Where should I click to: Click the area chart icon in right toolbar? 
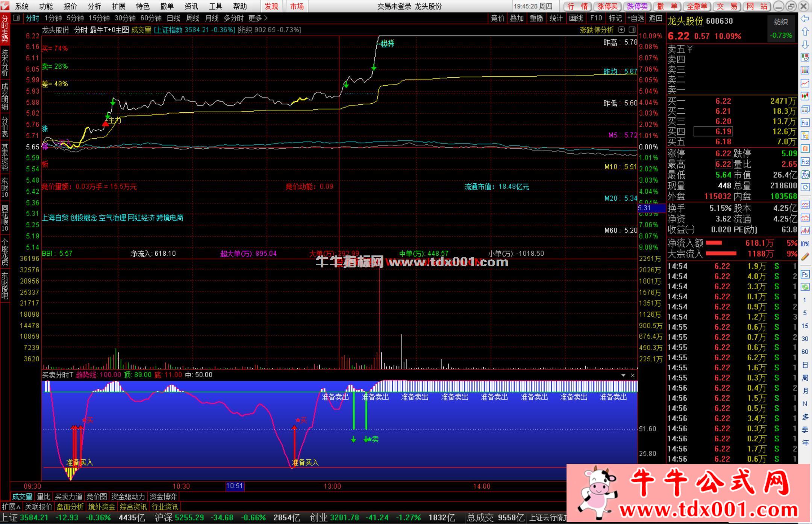[805, 218]
